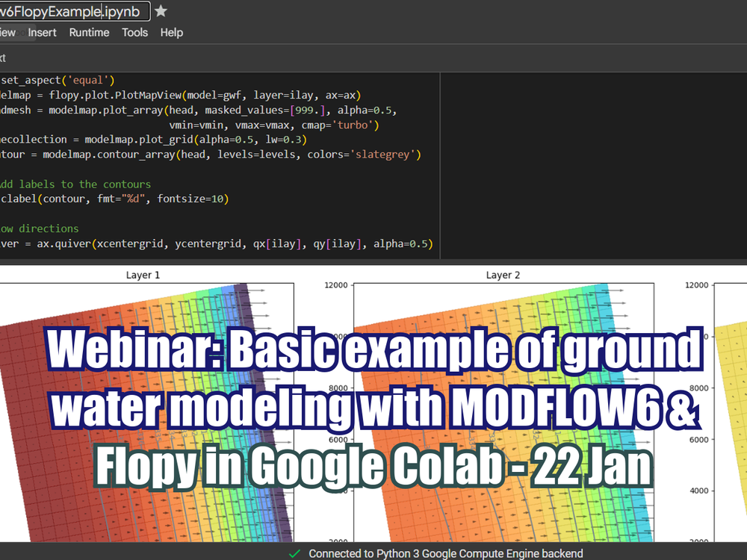747x560 pixels.
Task: Open the View menu
Action: pyautogui.click(x=7, y=32)
